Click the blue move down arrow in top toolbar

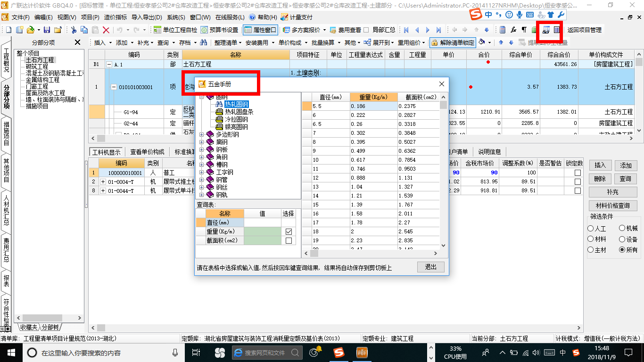(487, 30)
